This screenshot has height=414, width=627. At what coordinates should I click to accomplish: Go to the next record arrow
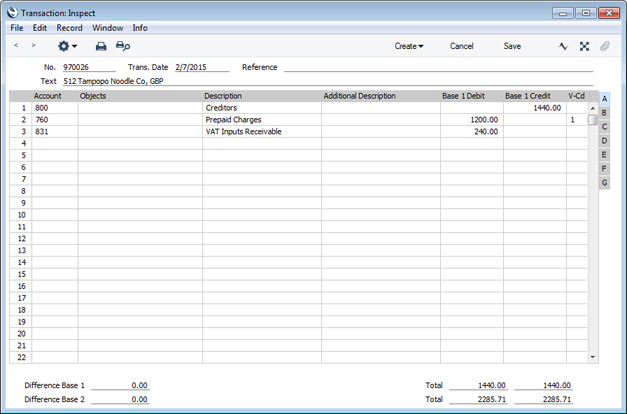[x=33, y=46]
